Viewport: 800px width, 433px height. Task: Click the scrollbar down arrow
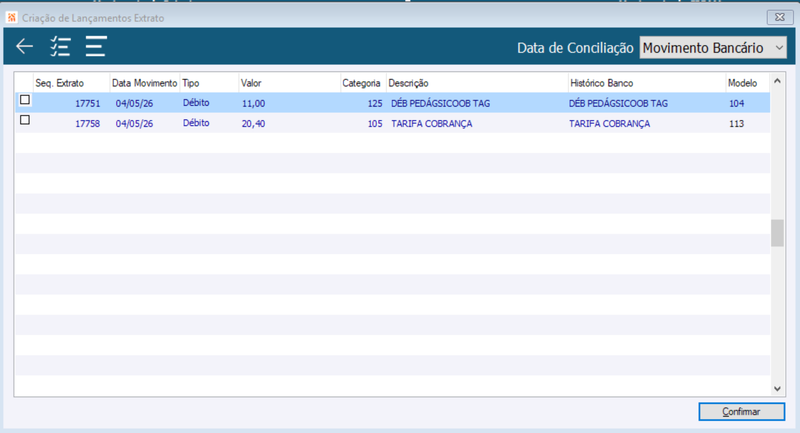777,389
